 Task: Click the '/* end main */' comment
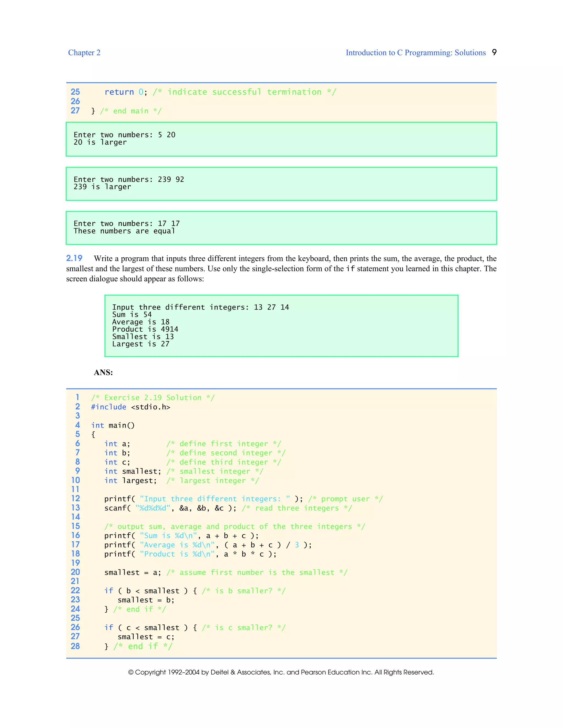pos(131,111)
